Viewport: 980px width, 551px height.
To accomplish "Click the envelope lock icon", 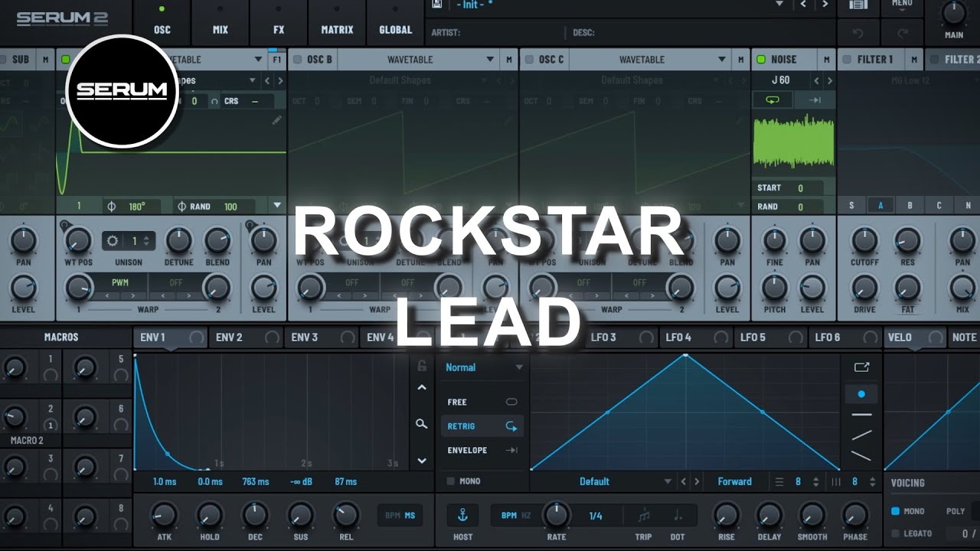I will point(422,366).
